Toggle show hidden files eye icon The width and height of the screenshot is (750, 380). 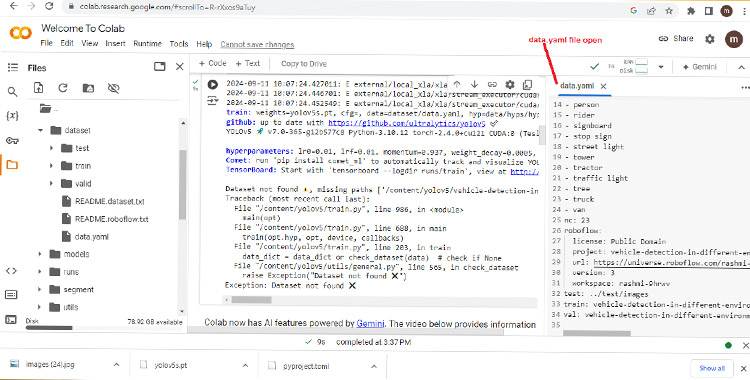pos(113,88)
